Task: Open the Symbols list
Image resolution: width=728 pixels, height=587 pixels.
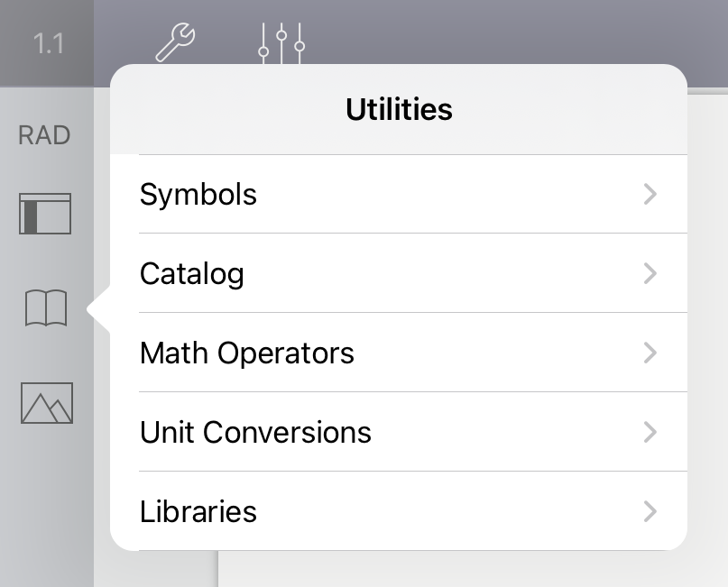Action: (x=198, y=194)
